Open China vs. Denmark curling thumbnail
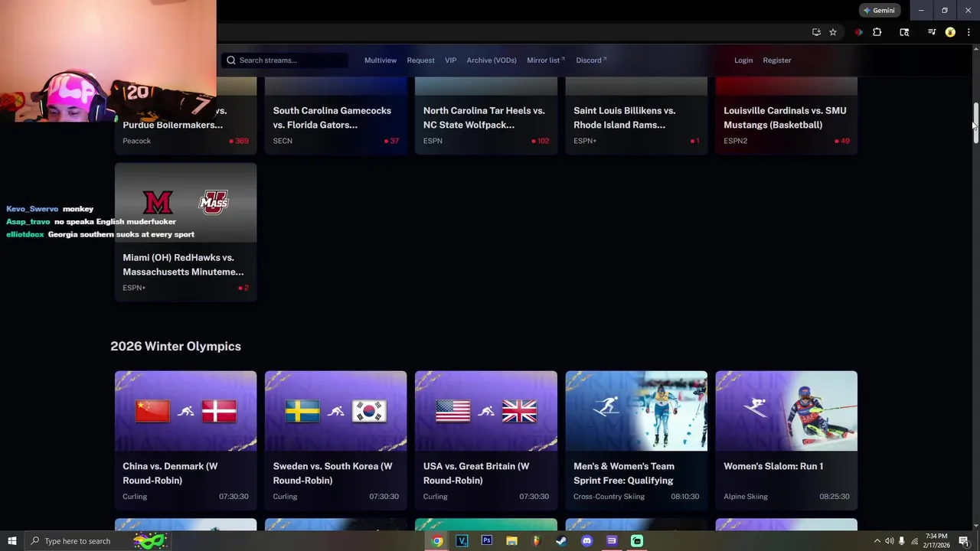 click(185, 411)
